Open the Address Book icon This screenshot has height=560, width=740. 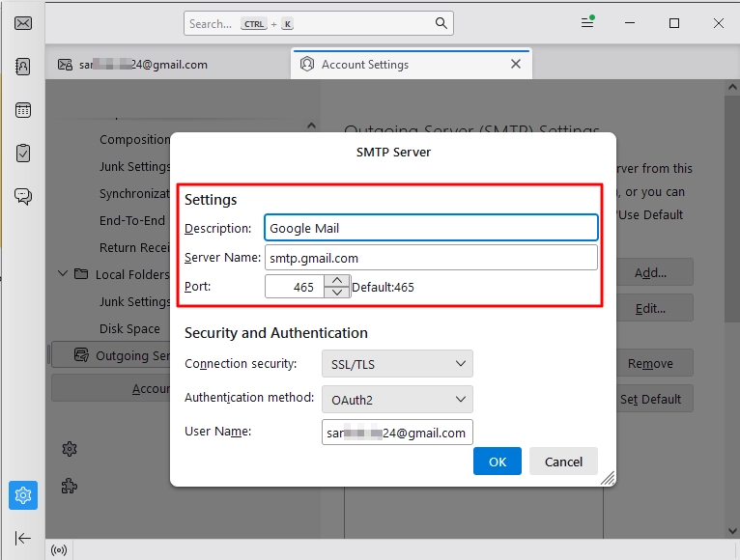[x=23, y=67]
